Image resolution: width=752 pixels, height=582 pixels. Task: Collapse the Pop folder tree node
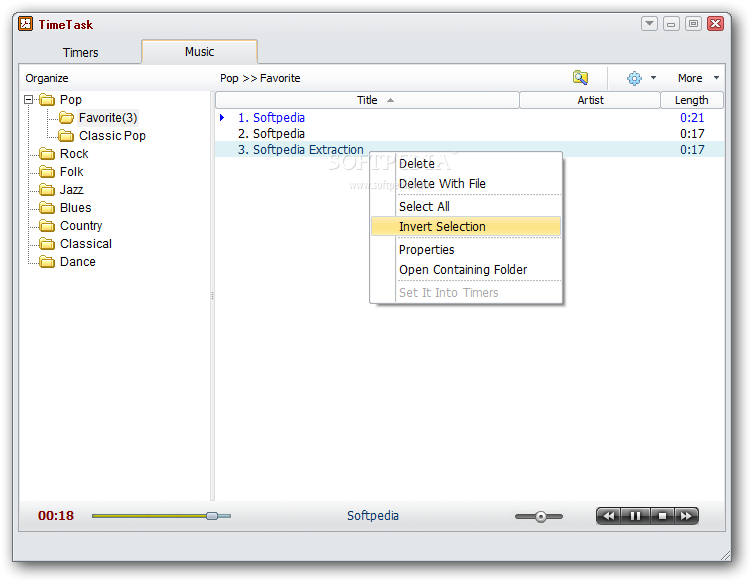28,100
